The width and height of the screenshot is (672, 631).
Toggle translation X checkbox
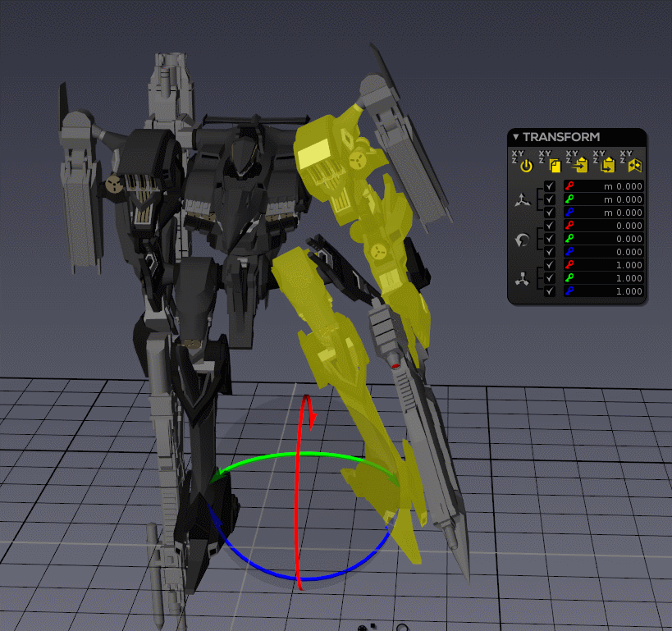click(550, 186)
